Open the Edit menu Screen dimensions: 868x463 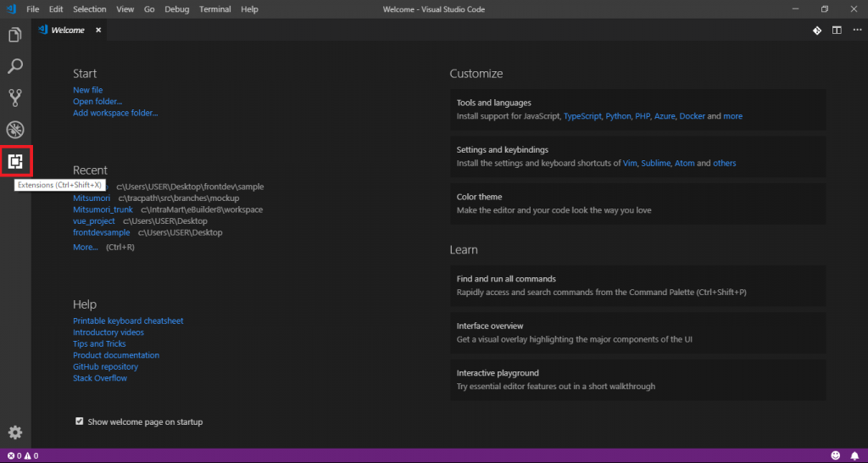point(56,9)
